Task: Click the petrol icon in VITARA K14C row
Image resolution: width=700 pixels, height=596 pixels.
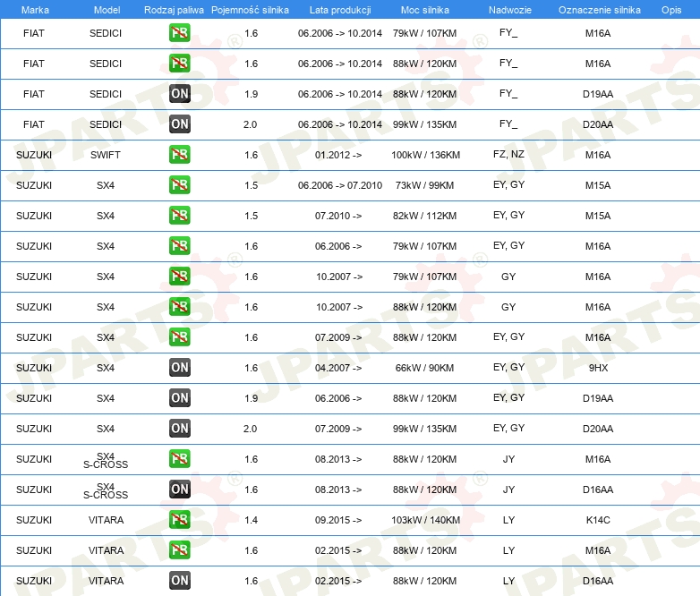Action: click(x=179, y=520)
